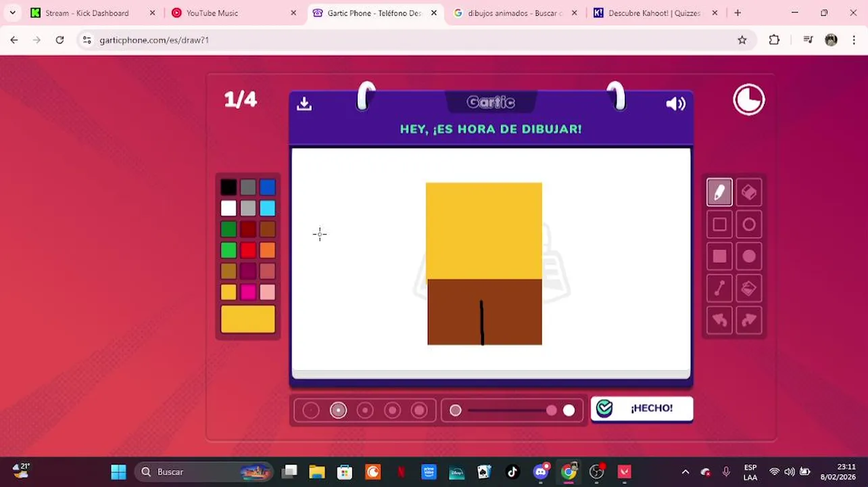Choose the empty rectangle shape tool

[x=719, y=225]
